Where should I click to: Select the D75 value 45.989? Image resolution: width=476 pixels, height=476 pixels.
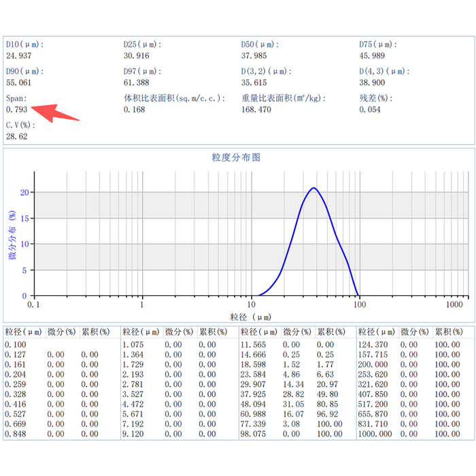coord(372,56)
